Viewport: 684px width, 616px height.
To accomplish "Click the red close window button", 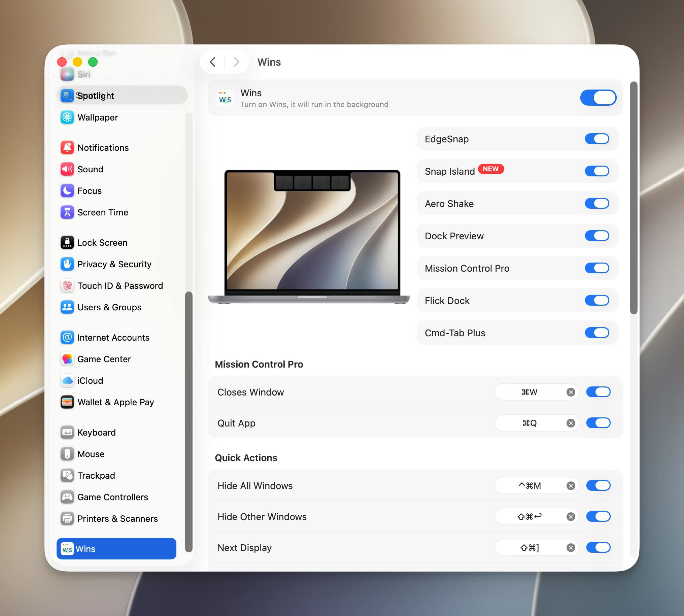I will click(x=62, y=62).
